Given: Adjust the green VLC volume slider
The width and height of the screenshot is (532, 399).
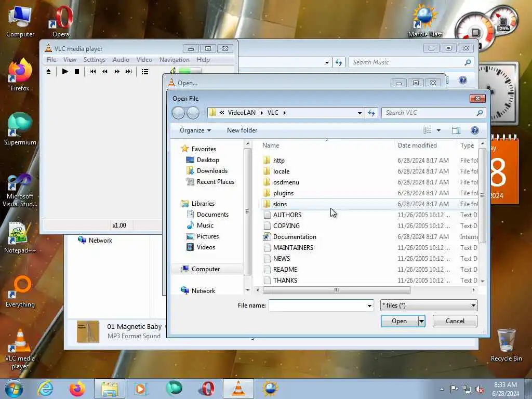Looking at the screenshot, I should tap(190, 71).
